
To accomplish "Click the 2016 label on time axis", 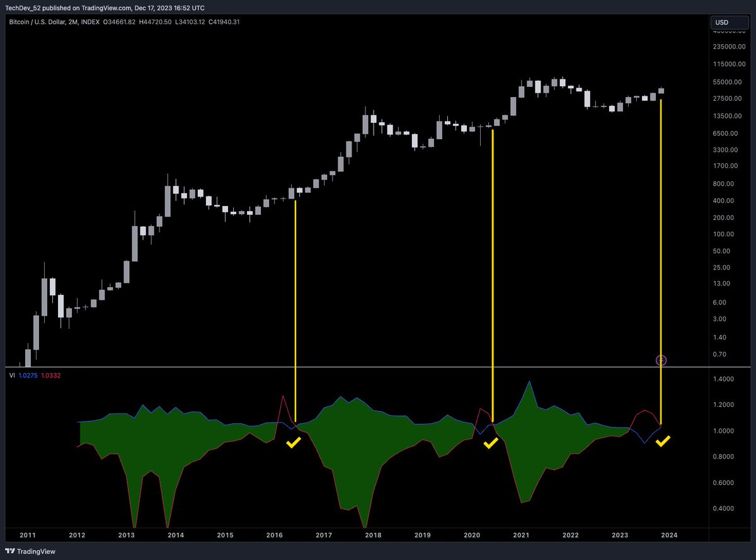I will pos(275,535).
